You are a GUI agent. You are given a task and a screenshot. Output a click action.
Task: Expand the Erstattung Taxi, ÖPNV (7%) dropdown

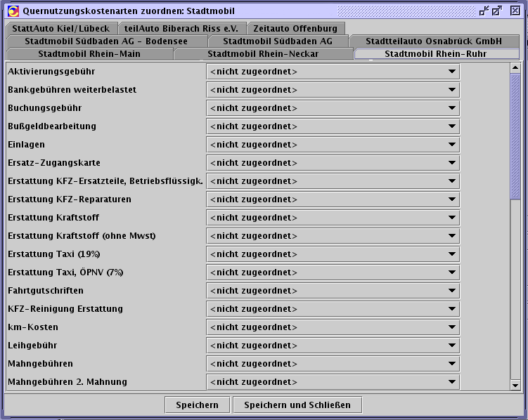click(333, 273)
